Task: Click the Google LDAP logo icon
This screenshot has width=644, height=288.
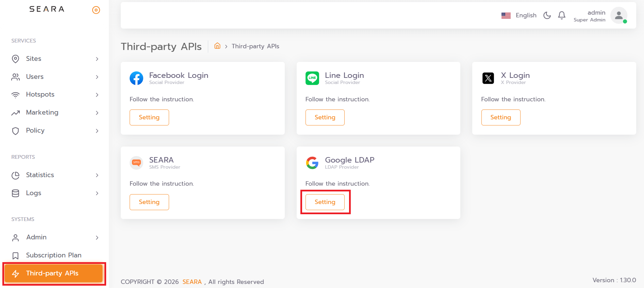Action: (312, 163)
